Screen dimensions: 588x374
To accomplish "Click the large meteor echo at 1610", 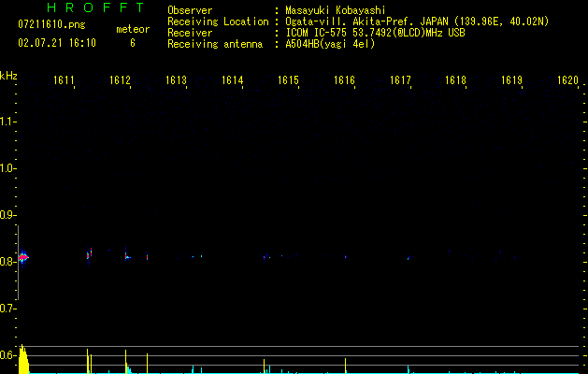I will (23, 257).
